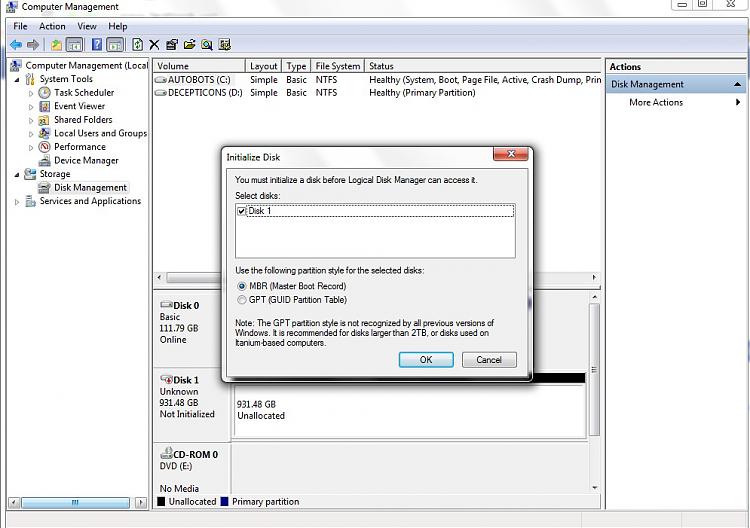Click the Up one level folder icon
Screen dimensions: 750x528
56,45
